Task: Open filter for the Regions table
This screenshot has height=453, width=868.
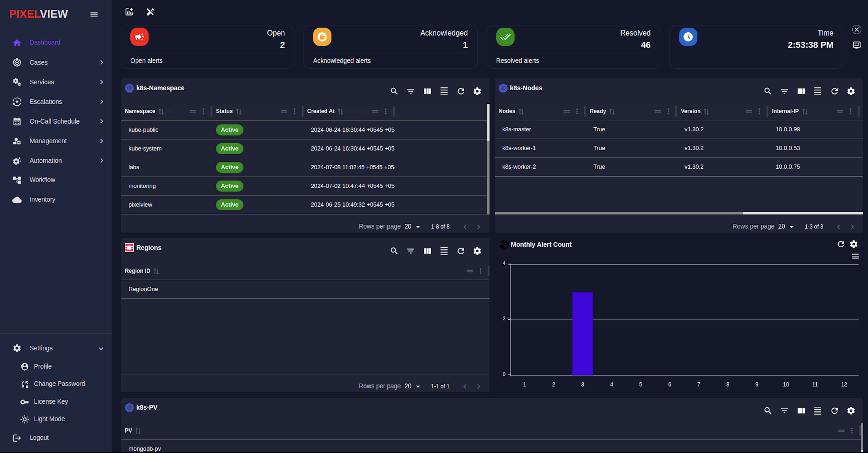Action: (411, 251)
